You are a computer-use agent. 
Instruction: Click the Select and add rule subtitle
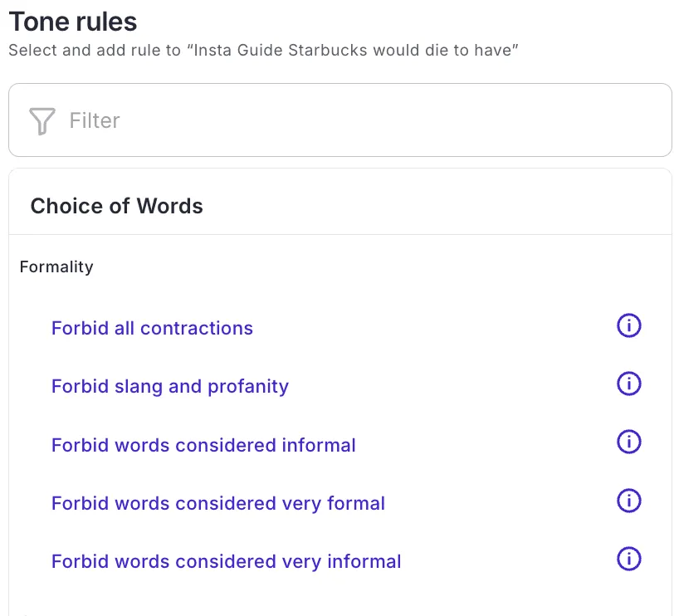pyautogui.click(x=263, y=51)
